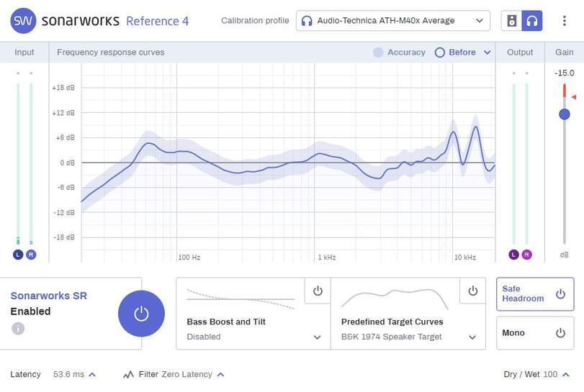Open the Calibration profile dropdown

click(392, 21)
